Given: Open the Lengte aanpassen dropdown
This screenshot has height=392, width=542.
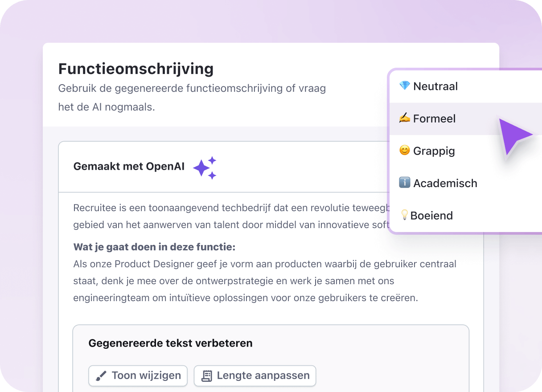Looking at the screenshot, I should click(x=255, y=376).
